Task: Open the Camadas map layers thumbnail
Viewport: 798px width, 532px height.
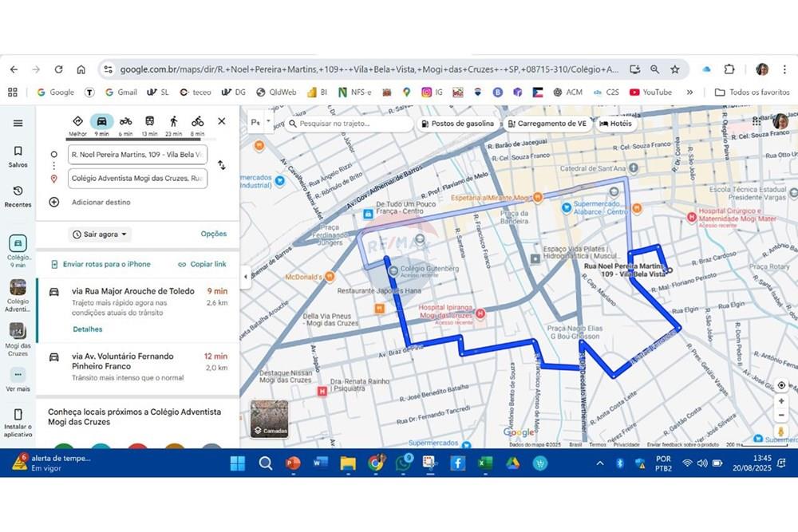Action: coord(269,418)
